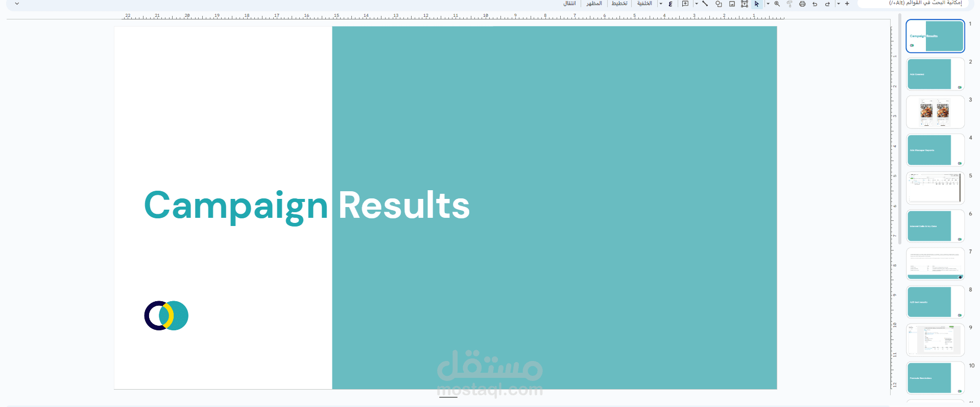This screenshot has width=980, height=407.
Task: Click the insert shape icon
Action: pyautogui.click(x=719, y=4)
